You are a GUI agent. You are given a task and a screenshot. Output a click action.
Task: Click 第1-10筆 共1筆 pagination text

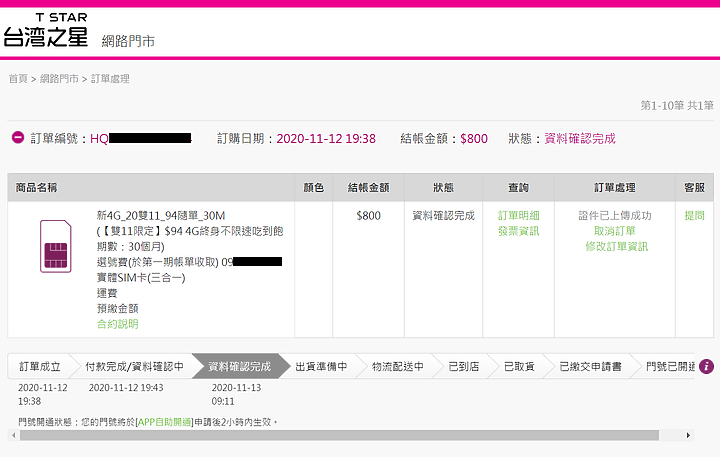pyautogui.click(x=677, y=106)
